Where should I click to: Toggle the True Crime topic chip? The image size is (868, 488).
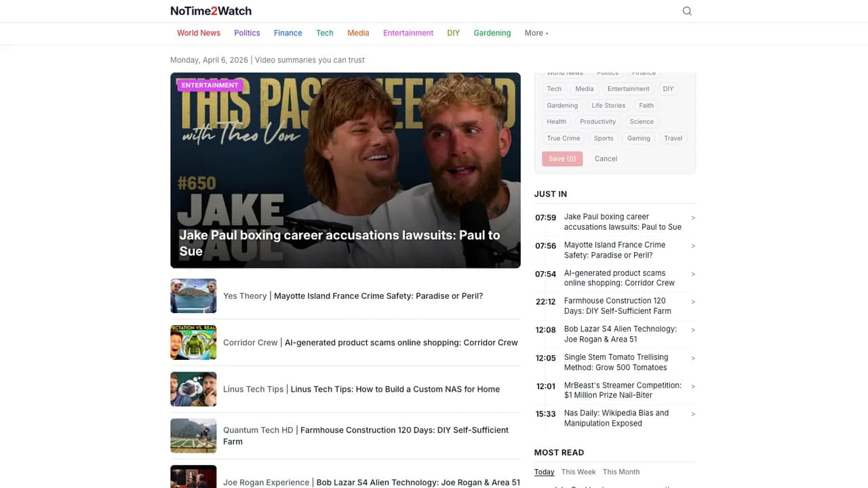tap(564, 138)
